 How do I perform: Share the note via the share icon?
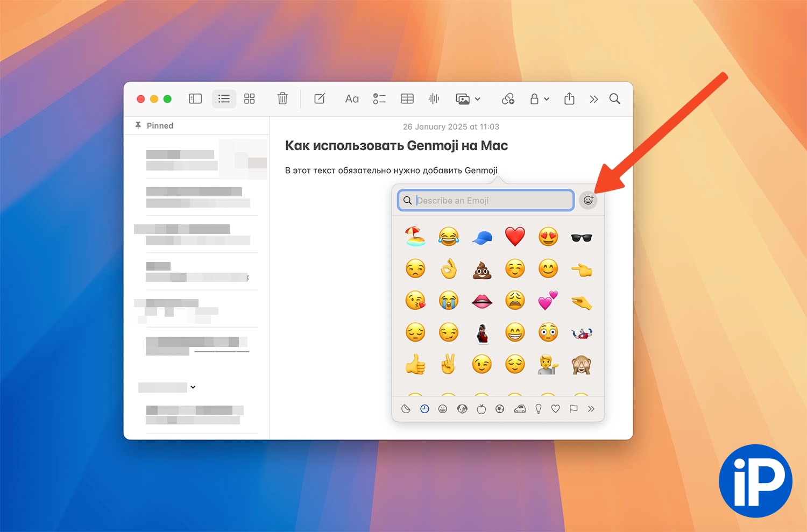(x=569, y=98)
